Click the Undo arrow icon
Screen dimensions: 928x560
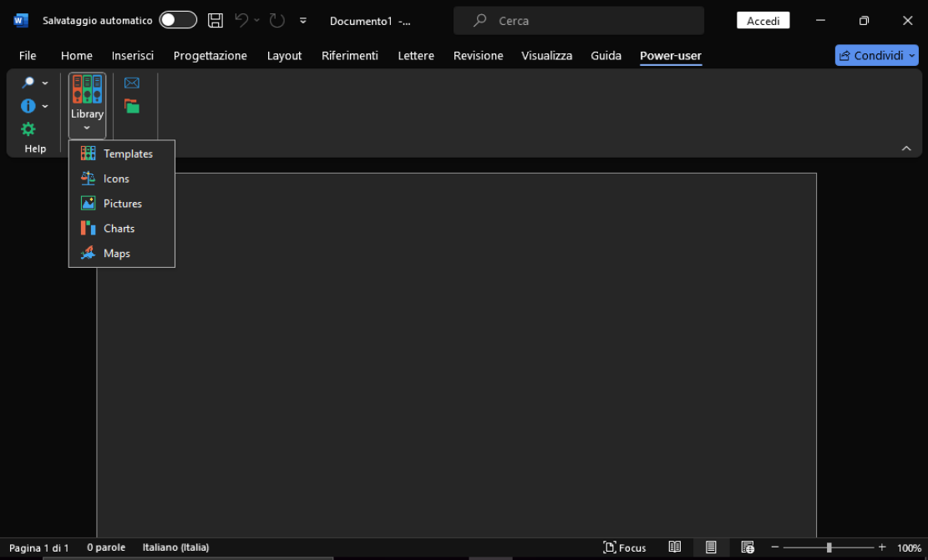pos(241,20)
